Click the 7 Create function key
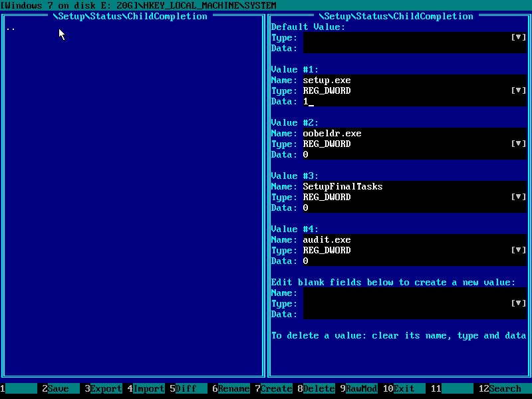Image resolution: width=532 pixels, height=399 pixels. tap(273, 388)
